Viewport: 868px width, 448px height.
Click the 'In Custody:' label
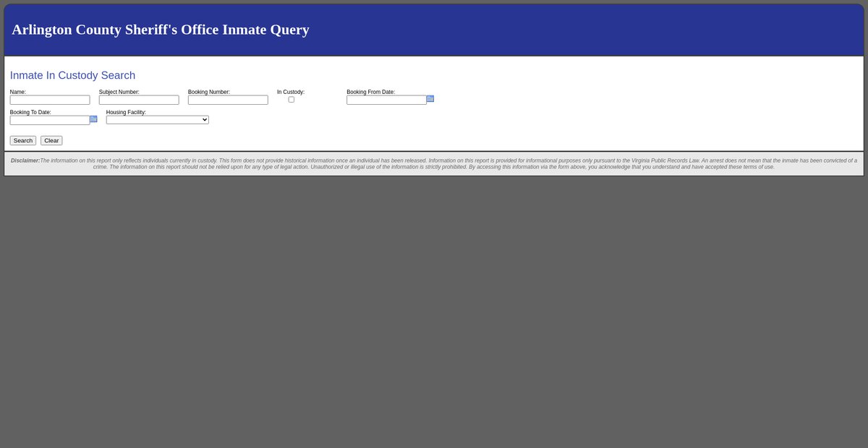pos(291,92)
